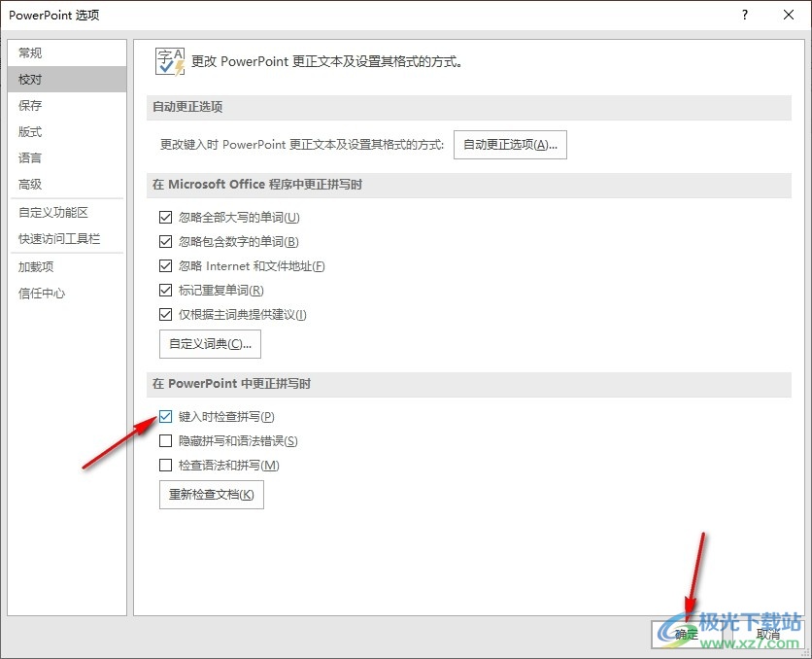
Task: Enable 隐藏拼写和语法错误 checkbox
Action: (165, 441)
